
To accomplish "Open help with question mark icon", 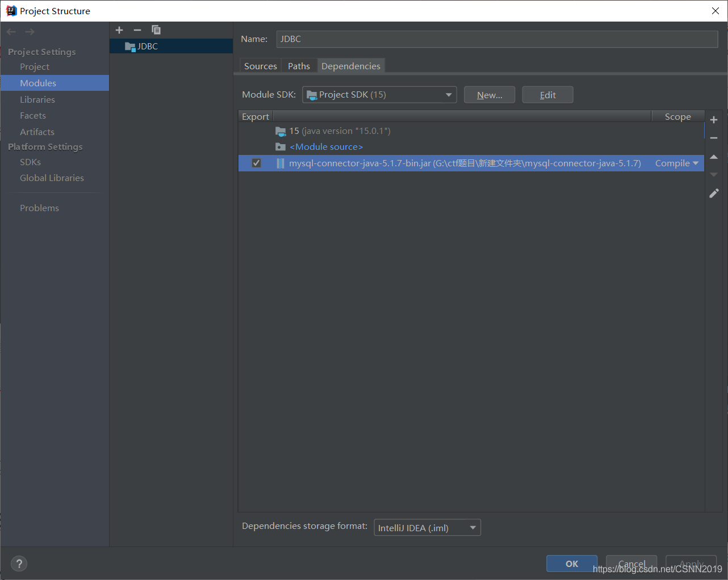I will [x=19, y=564].
